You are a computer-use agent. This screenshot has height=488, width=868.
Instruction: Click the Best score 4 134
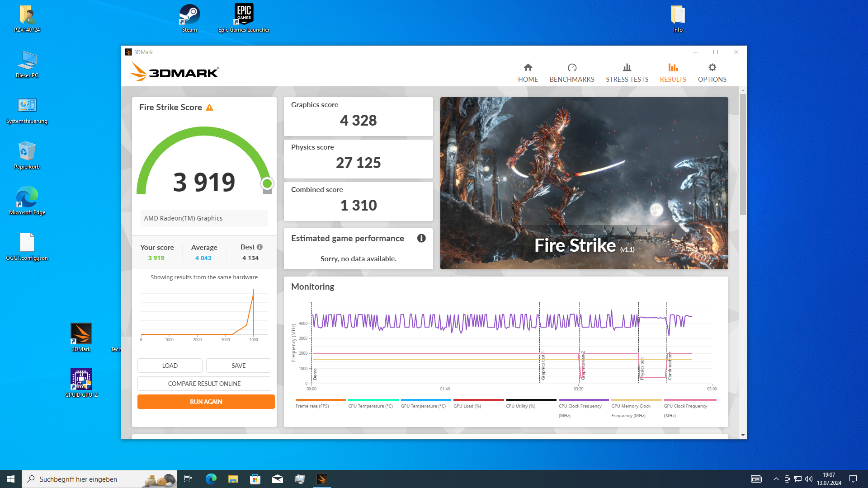point(250,258)
